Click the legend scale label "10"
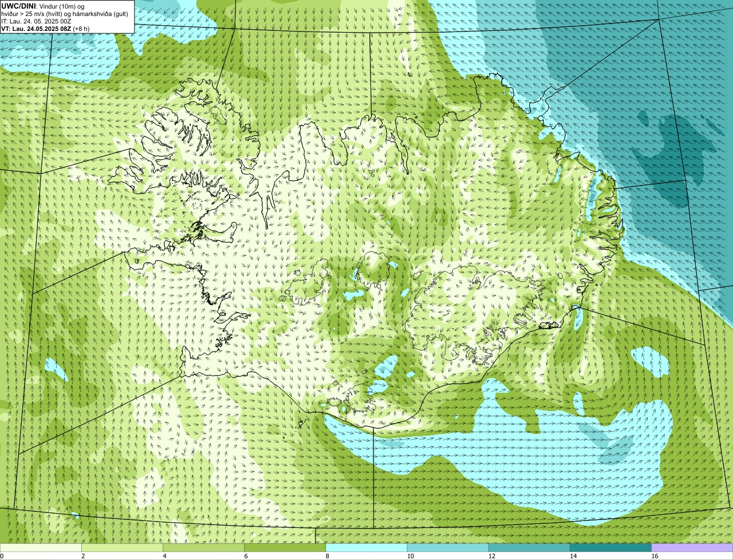The width and height of the screenshot is (733, 560). tap(411, 556)
